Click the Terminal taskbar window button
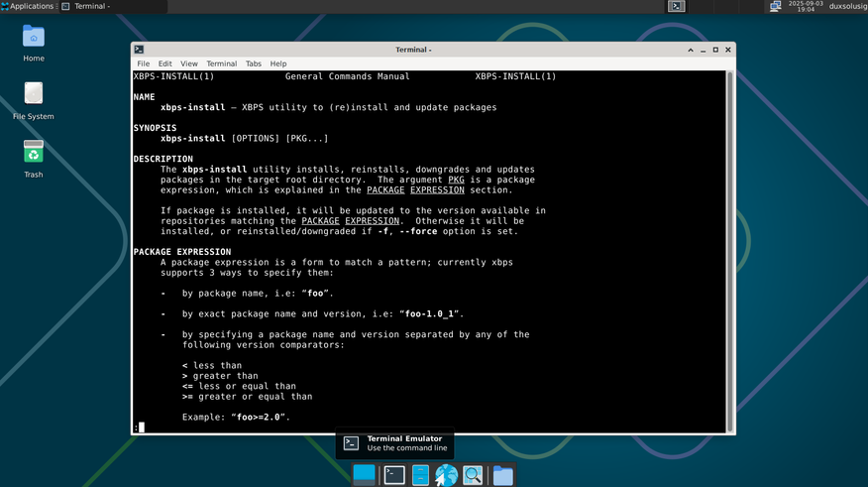The height and width of the screenshot is (487, 868). click(113, 6)
